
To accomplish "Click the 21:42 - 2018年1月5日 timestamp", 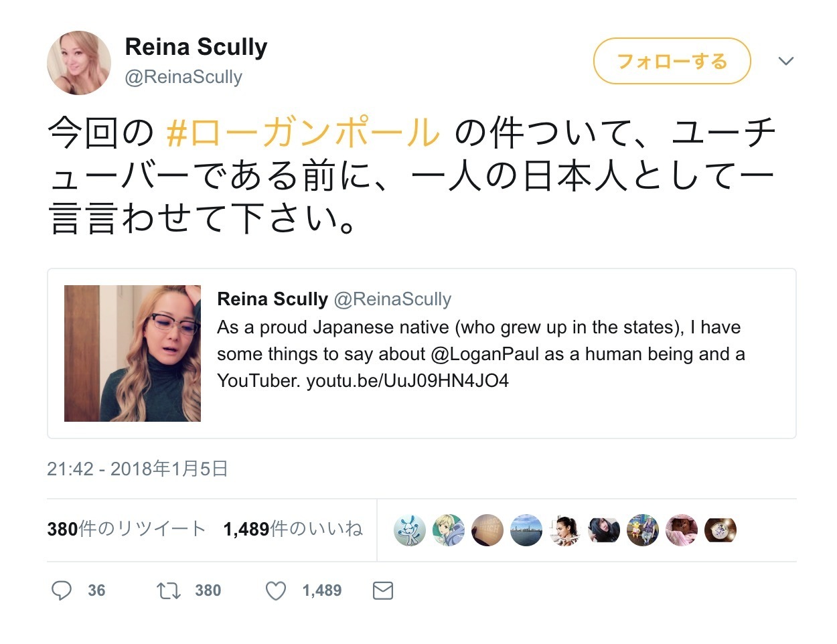I will pyautogui.click(x=137, y=469).
